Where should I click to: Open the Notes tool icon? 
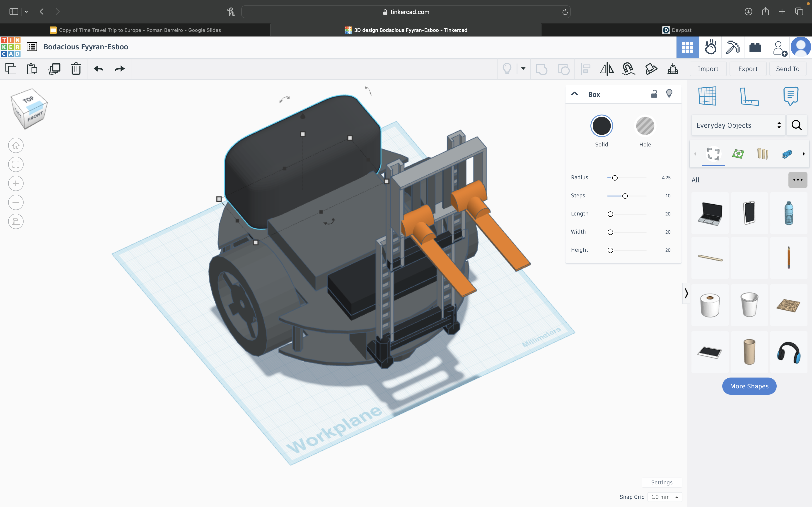click(x=790, y=96)
